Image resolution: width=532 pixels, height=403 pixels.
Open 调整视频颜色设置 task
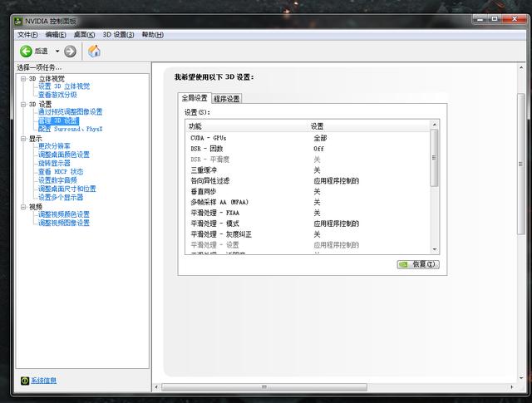64,214
